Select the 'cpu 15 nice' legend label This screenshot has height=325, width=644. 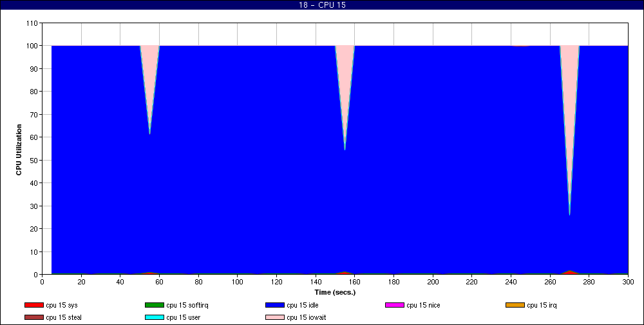click(424, 305)
